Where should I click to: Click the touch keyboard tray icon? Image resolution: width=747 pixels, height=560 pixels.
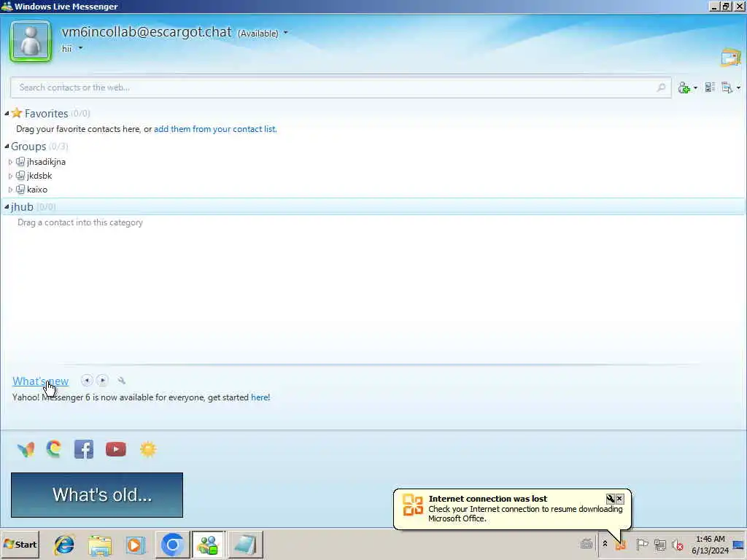click(x=587, y=544)
